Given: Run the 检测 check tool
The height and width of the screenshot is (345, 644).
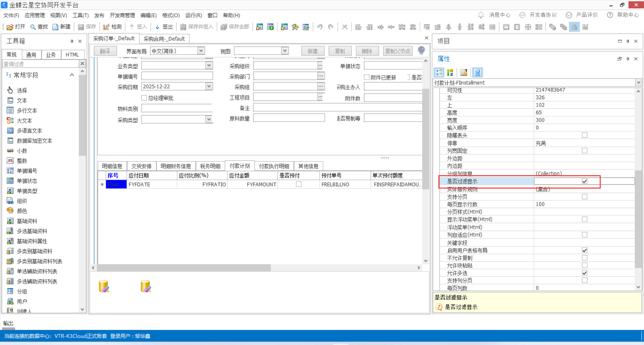Looking at the screenshot, I should [112, 27].
